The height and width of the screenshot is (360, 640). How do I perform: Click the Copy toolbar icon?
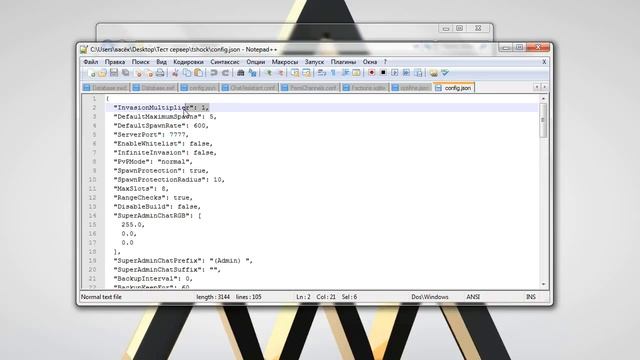point(187,73)
